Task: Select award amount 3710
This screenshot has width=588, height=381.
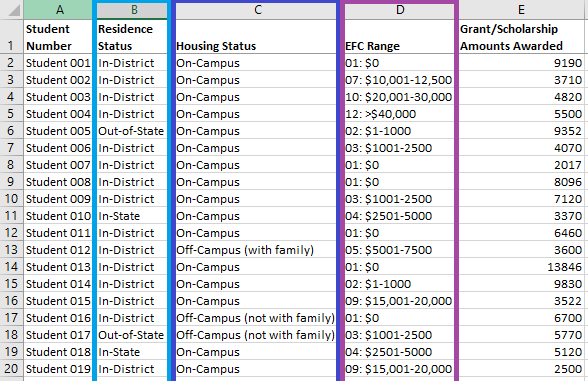Action: (x=521, y=80)
